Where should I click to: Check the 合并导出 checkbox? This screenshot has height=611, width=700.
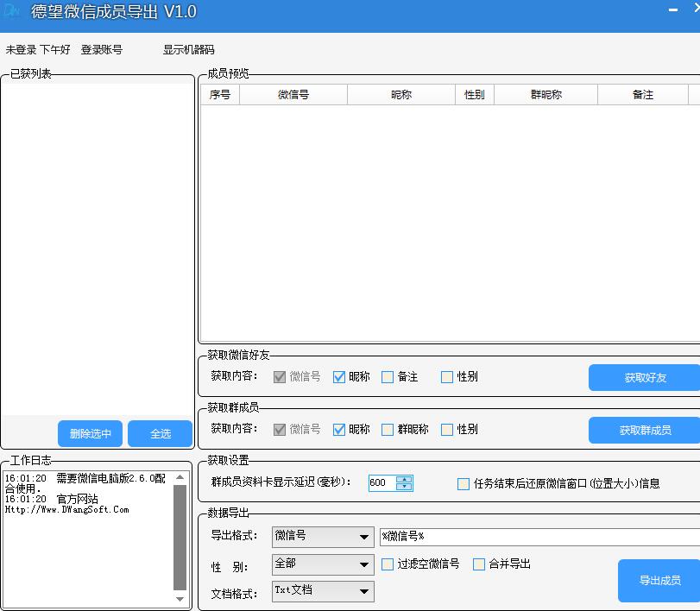point(478,564)
